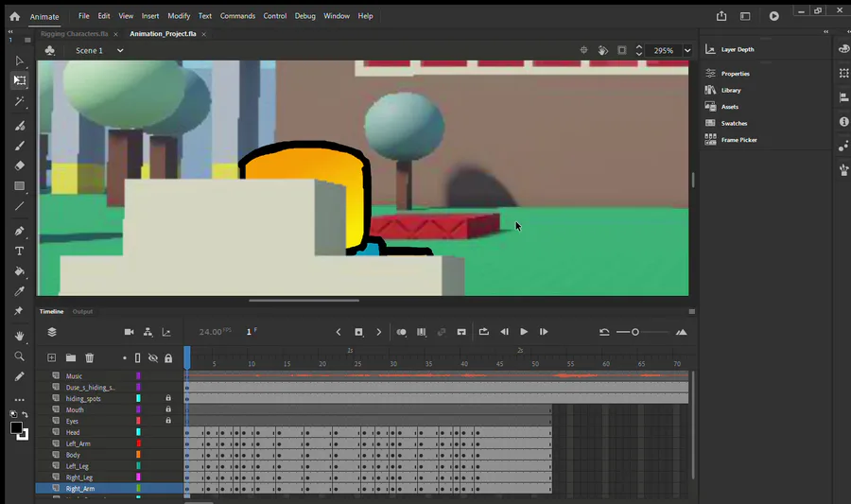
Task: Unlock the Eyes layer
Action: coord(168,421)
